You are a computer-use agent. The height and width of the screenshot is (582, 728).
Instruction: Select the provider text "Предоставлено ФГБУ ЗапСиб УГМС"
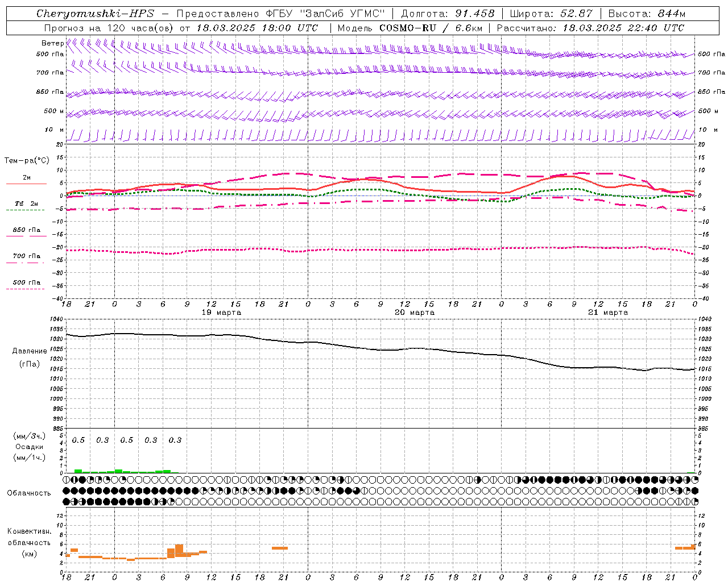pos(281,14)
